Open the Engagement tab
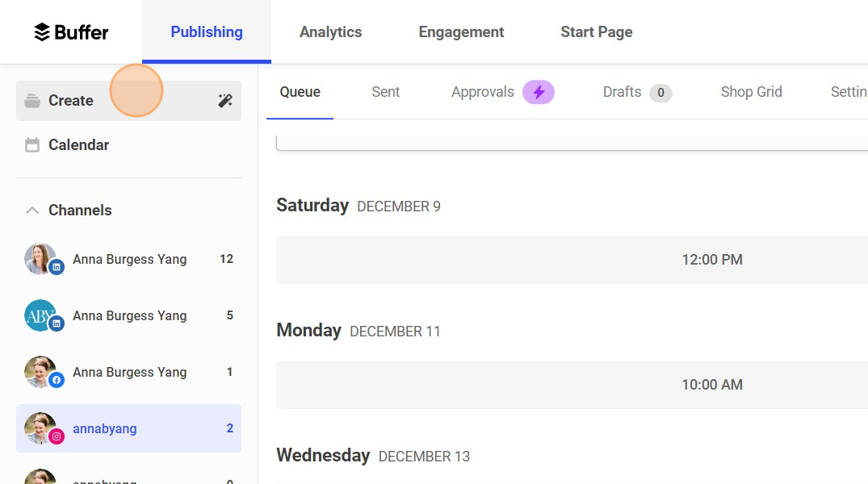The width and height of the screenshot is (868, 484). pos(461,31)
